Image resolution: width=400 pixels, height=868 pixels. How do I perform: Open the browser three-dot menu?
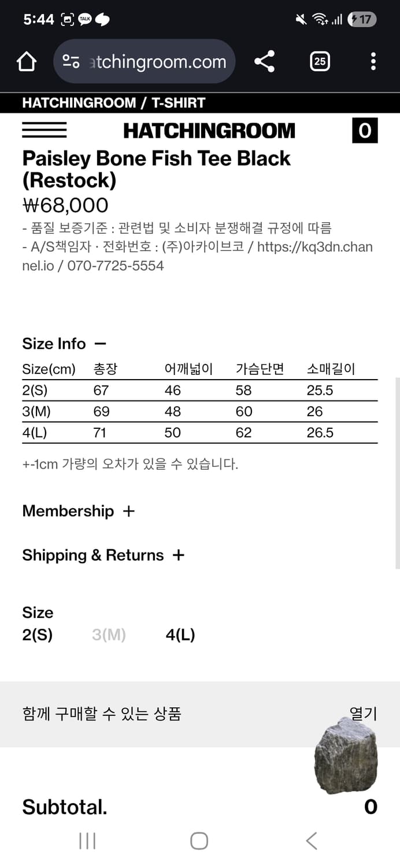[373, 61]
